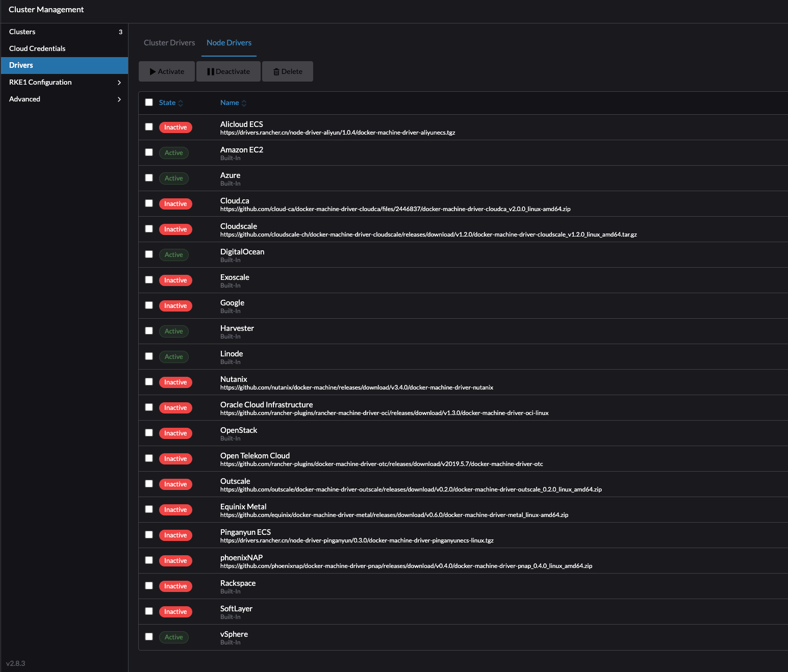The image size is (788, 672).
Task: Click the Equinix Metal driver name
Action: (243, 507)
